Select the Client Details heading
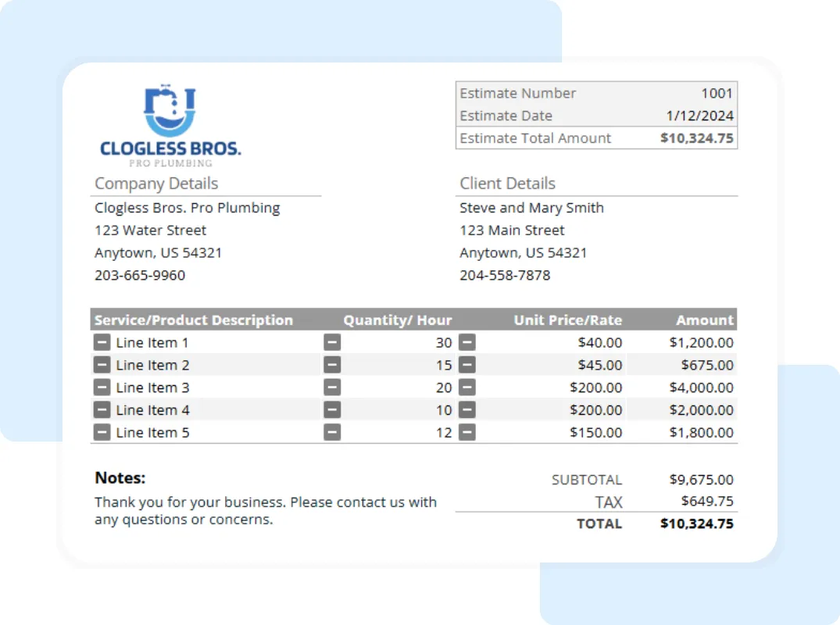Viewport: 840px width, 625px height. point(507,184)
